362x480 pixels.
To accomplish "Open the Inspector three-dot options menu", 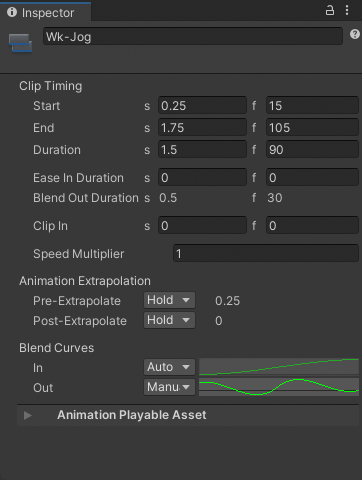I will click(x=347, y=10).
